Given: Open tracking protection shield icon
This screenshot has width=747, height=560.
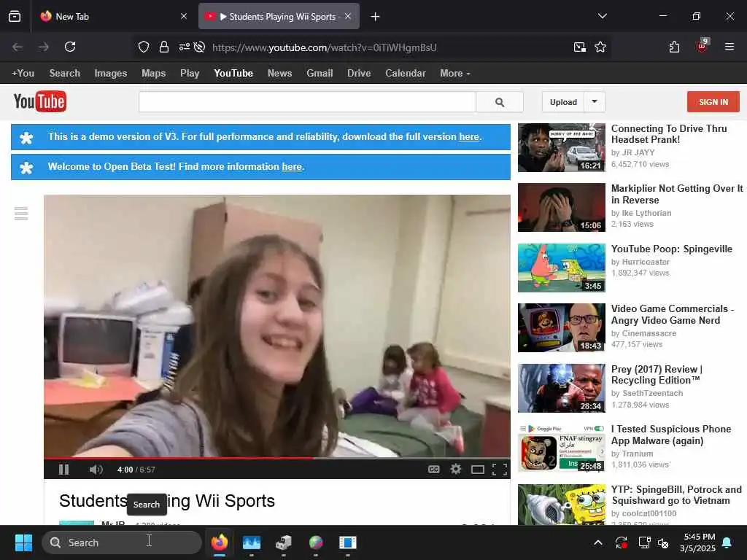Looking at the screenshot, I should [144, 47].
